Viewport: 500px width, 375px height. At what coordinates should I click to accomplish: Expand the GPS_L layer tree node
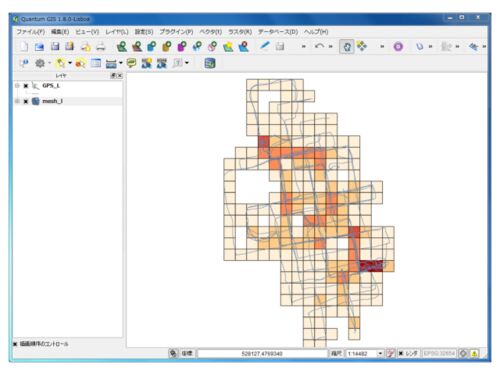[x=17, y=86]
